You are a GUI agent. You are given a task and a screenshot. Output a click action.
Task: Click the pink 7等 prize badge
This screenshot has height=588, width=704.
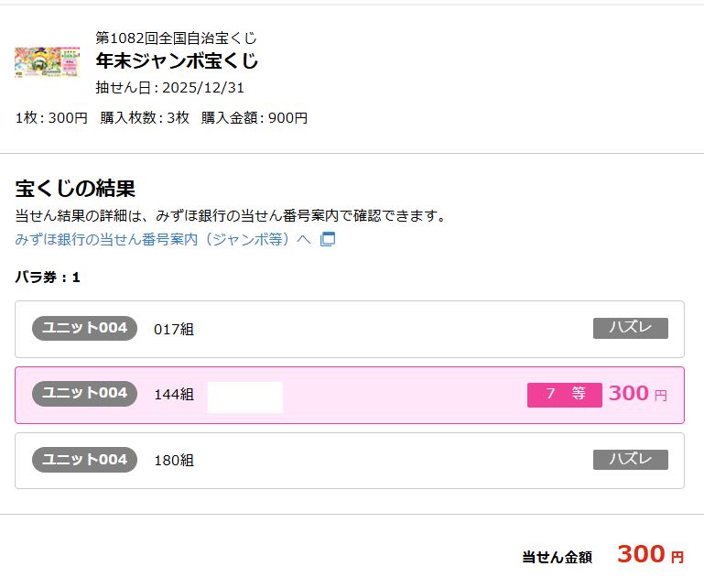(564, 395)
